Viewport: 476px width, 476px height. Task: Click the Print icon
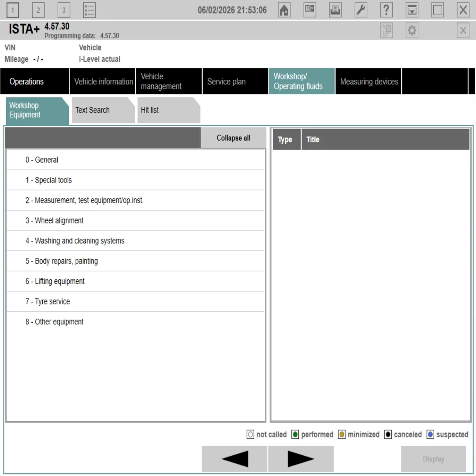335,10
